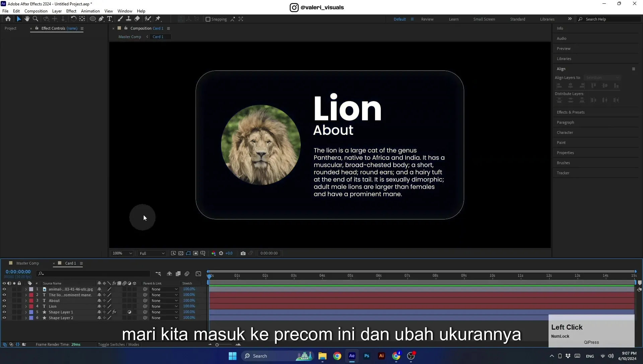Select the Clone Stamp tool
The image size is (643, 364).
(x=128, y=19)
